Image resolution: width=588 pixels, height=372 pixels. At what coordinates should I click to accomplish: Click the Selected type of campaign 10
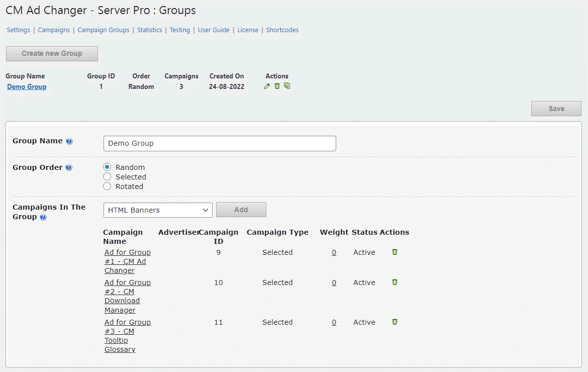(x=277, y=283)
